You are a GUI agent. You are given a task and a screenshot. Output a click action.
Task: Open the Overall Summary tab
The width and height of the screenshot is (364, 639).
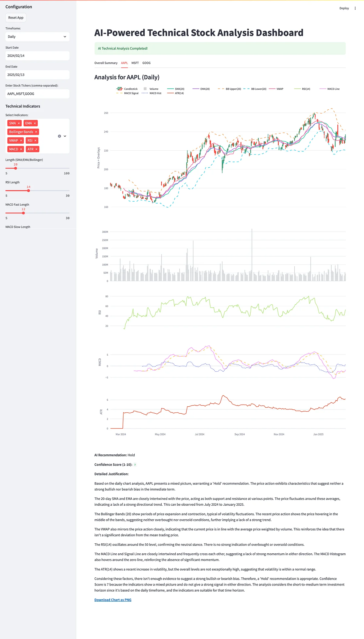tap(106, 63)
